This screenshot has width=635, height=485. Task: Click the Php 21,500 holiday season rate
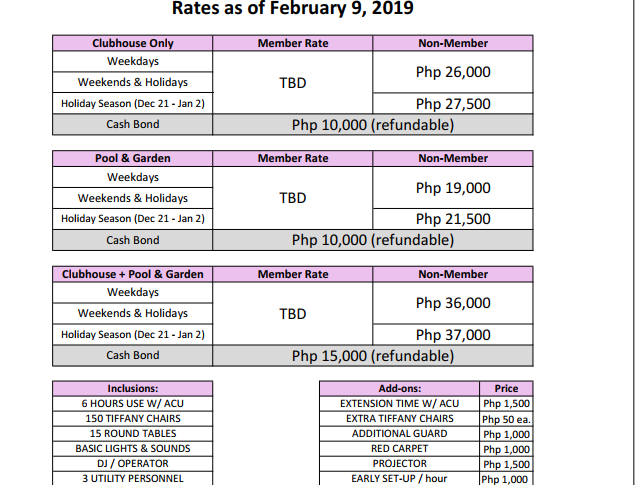(453, 219)
